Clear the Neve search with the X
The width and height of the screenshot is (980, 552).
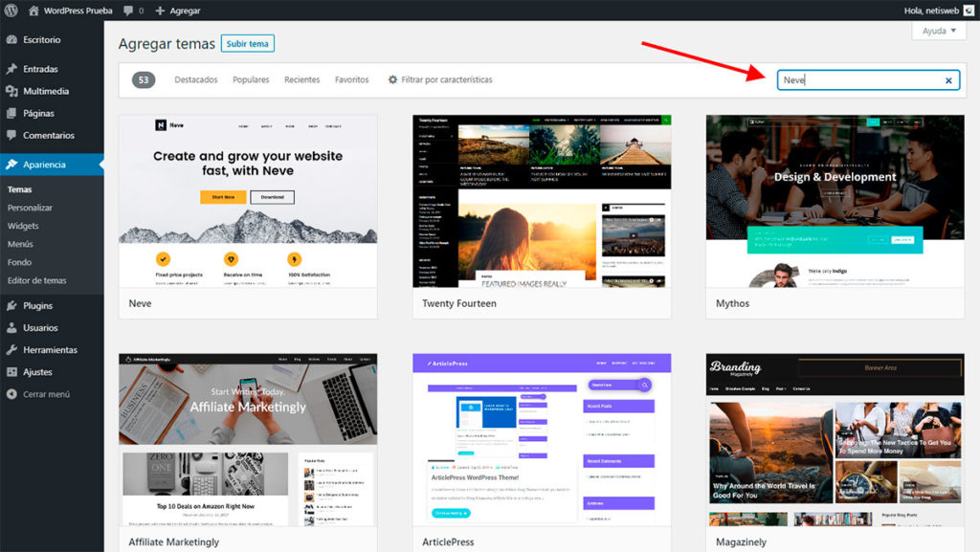coord(948,80)
